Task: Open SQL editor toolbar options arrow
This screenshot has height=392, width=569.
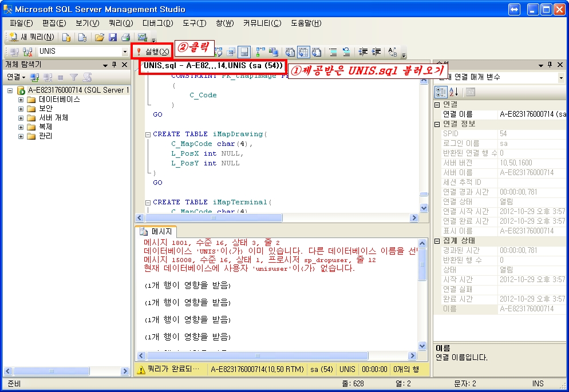Action: [404, 55]
